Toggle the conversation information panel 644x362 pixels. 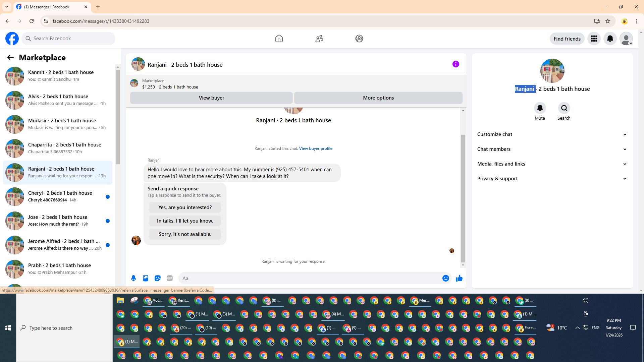pyautogui.click(x=455, y=64)
